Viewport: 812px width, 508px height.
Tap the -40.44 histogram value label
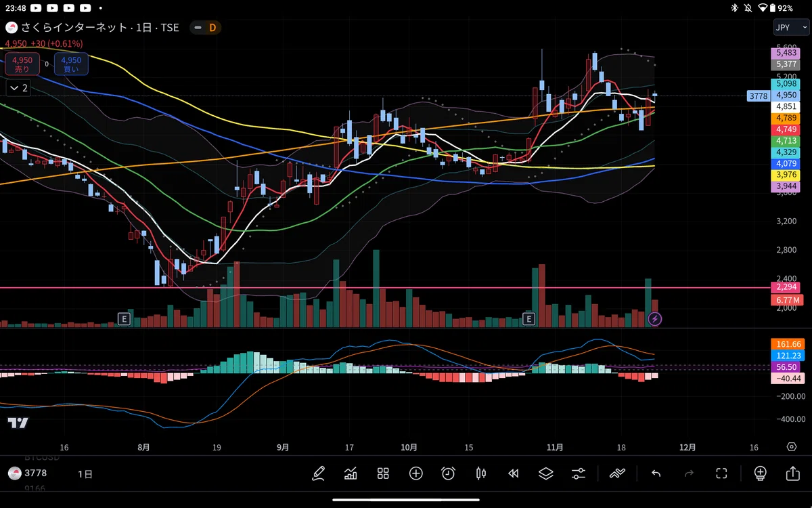pyautogui.click(x=789, y=378)
